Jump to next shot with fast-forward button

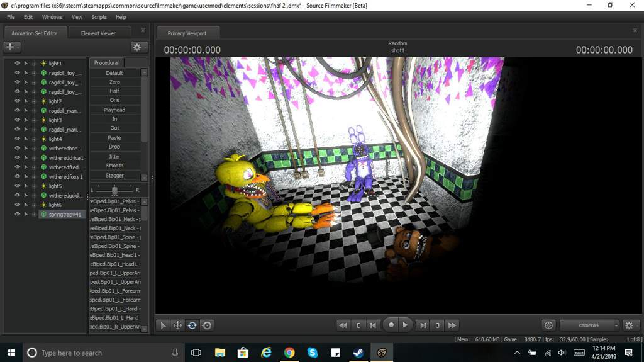452,325
